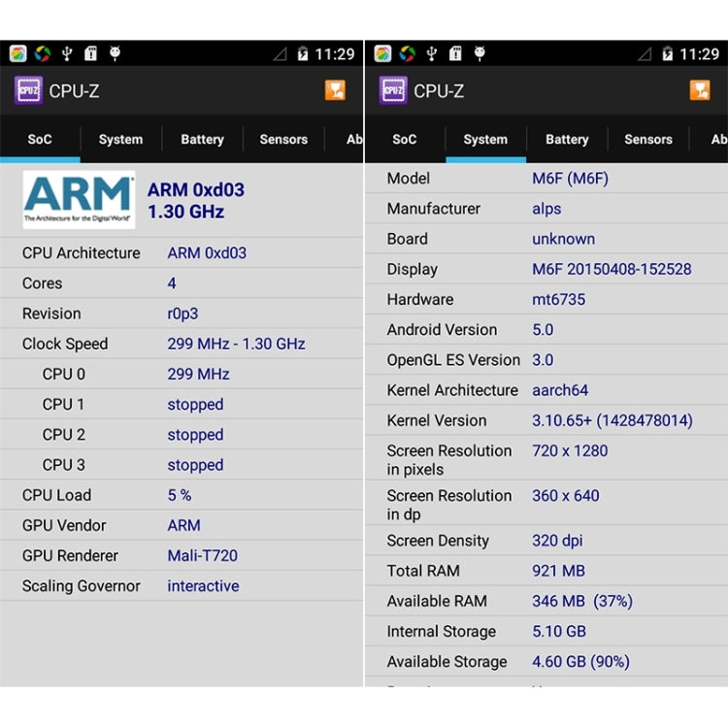
Task: Tap the 11:29 clock in right screen
Action: pyautogui.click(x=700, y=54)
